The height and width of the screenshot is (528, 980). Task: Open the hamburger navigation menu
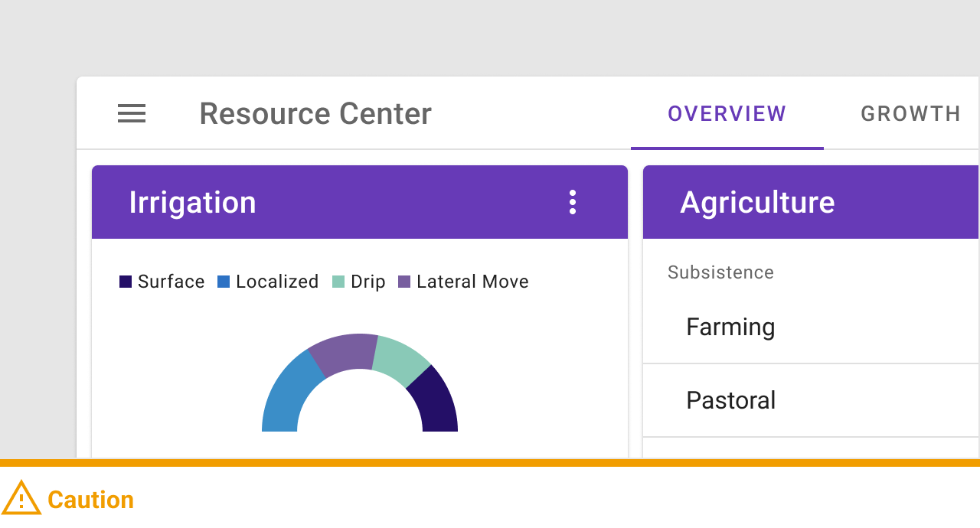[x=132, y=114]
